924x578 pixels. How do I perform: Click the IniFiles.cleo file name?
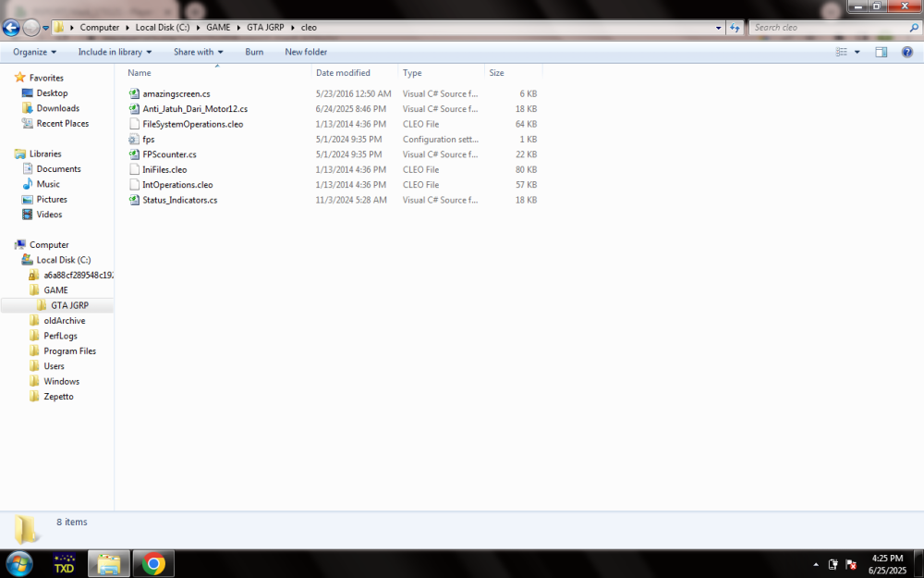pyautogui.click(x=164, y=170)
